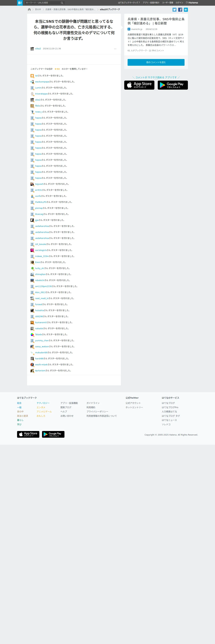The width and height of the screenshot is (215, 644).
Task: Share the bookmark on Facebook
Action: coord(180,10)
